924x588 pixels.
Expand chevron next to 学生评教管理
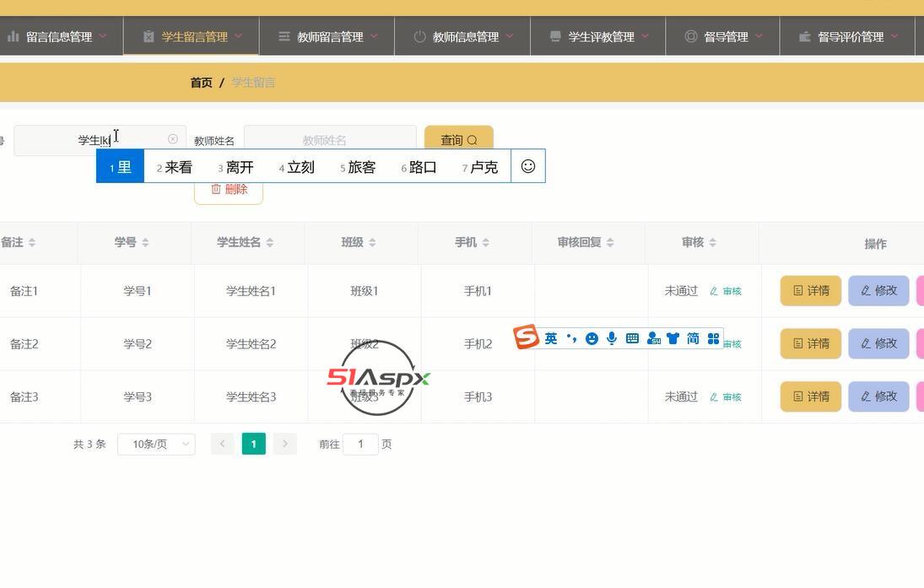646,36
